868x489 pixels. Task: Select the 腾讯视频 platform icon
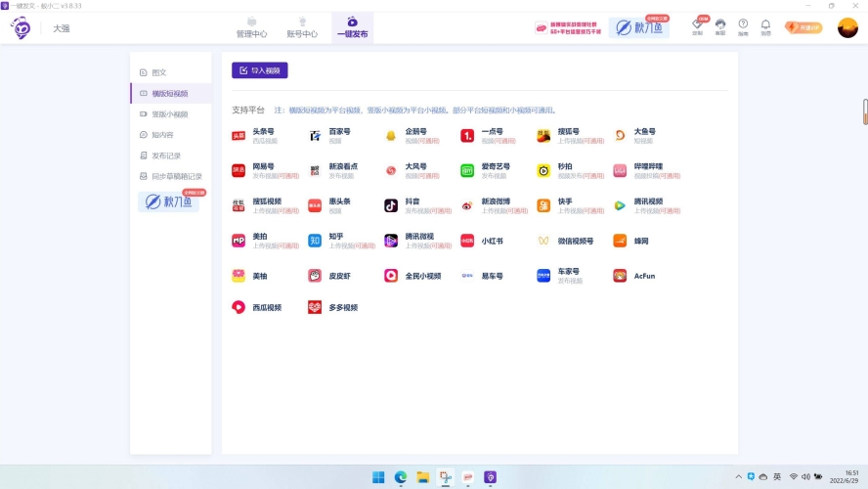(620, 205)
